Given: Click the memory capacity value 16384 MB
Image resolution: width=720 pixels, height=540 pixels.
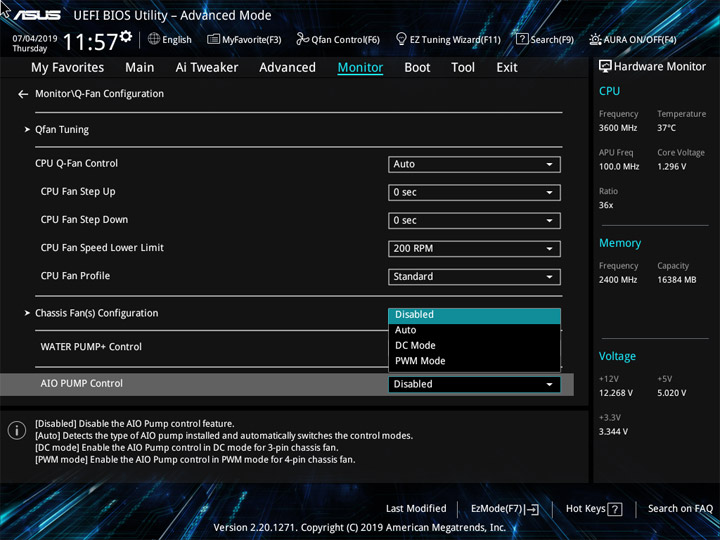Looking at the screenshot, I should click(x=676, y=280).
